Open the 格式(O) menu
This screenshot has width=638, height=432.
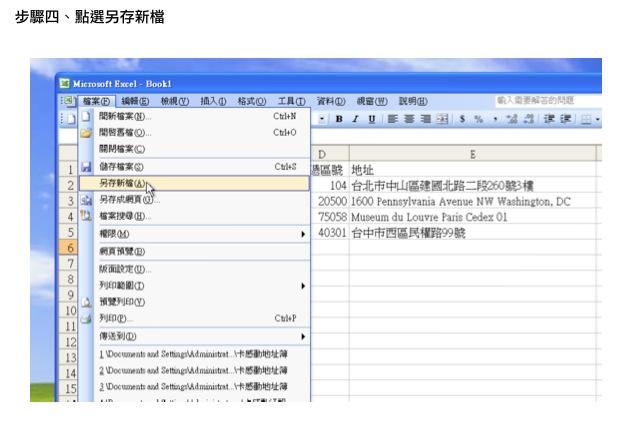point(252,101)
